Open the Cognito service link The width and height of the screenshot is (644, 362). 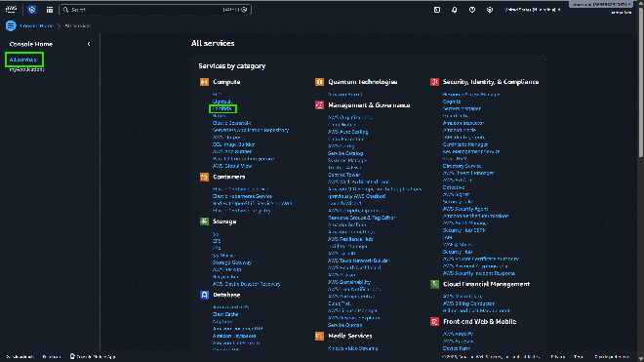(452, 101)
